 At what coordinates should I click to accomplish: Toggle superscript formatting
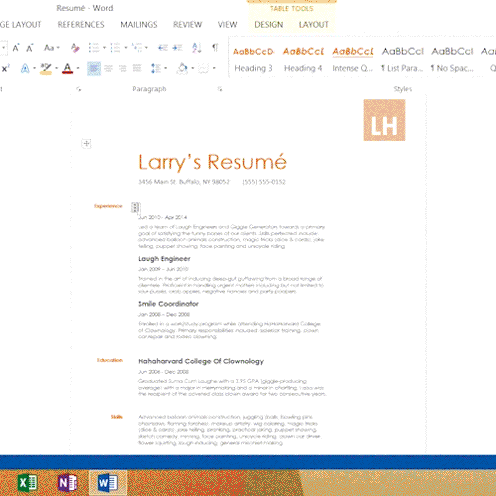tap(6, 68)
